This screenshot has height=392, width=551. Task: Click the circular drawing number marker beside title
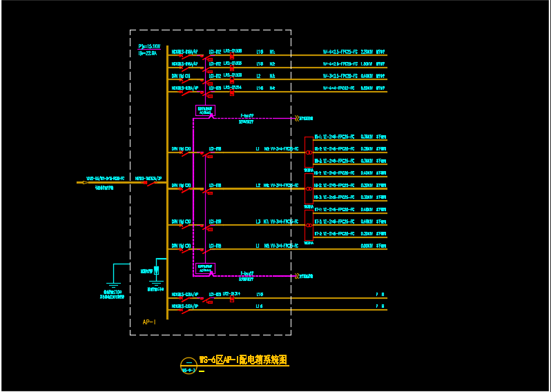point(188,365)
